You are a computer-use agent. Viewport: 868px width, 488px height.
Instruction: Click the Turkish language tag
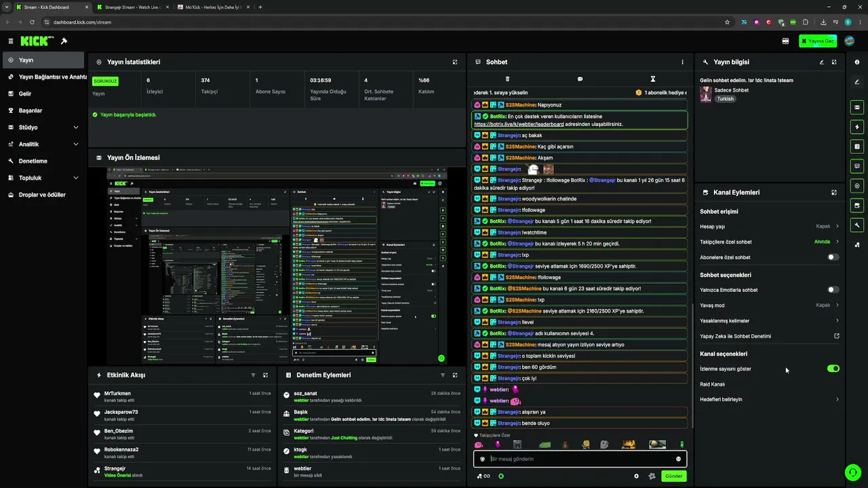[x=726, y=99]
